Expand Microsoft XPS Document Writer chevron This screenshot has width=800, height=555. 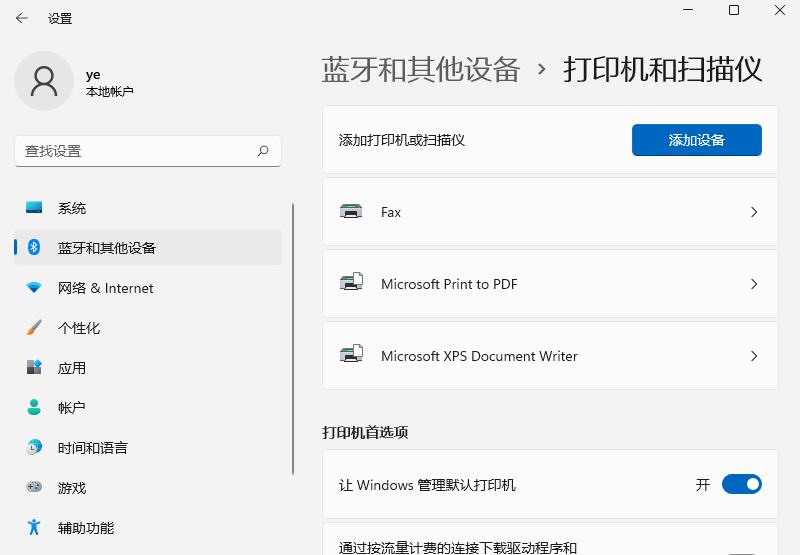754,356
